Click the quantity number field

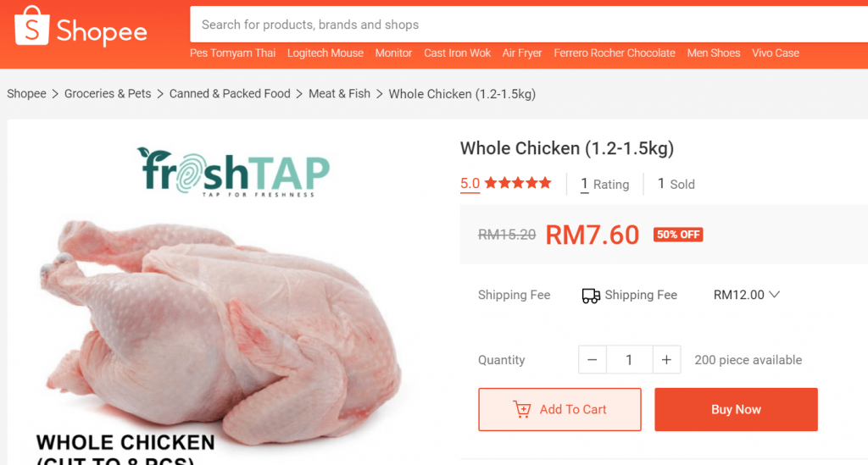click(x=630, y=360)
